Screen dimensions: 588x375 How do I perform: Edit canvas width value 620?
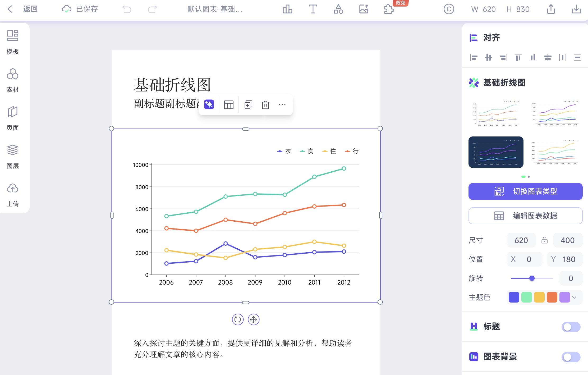[489, 9]
